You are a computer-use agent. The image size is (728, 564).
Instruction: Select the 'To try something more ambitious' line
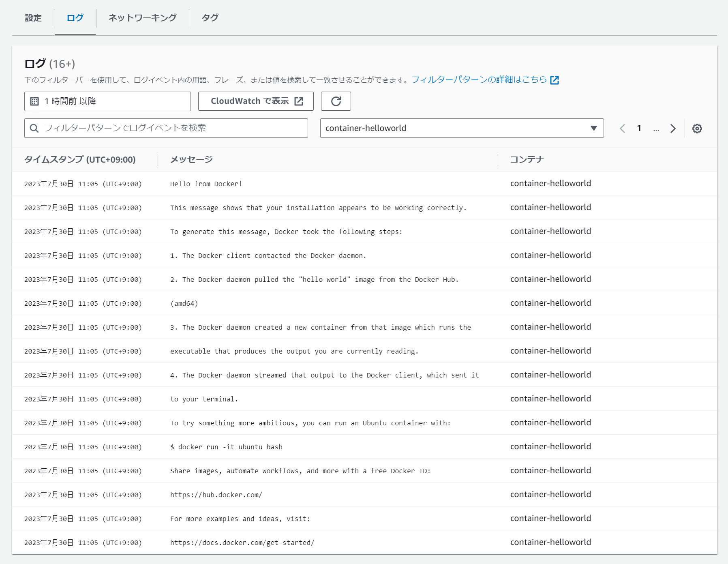click(x=310, y=423)
